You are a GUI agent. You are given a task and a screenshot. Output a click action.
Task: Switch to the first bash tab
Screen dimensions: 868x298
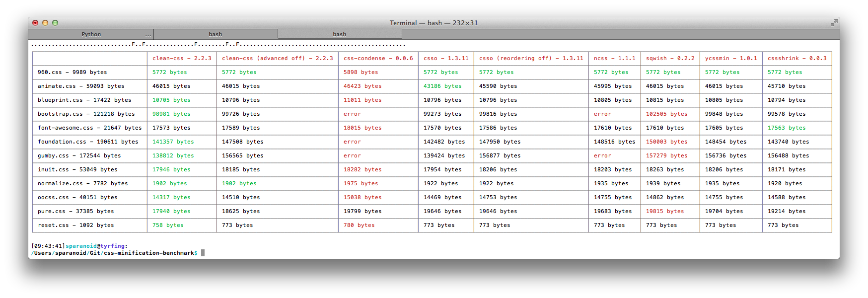(x=216, y=34)
